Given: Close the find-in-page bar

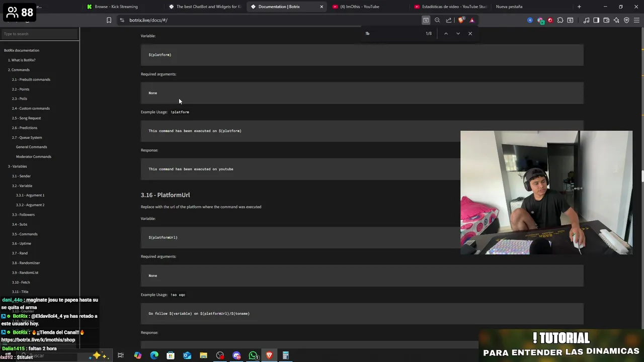Looking at the screenshot, I should pyautogui.click(x=470, y=34).
